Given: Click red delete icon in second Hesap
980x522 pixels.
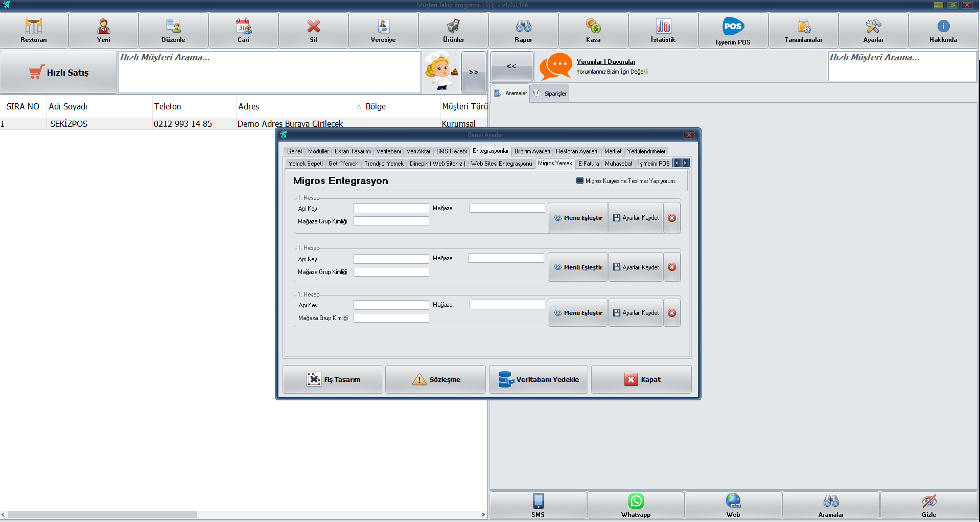Looking at the screenshot, I should (672, 267).
